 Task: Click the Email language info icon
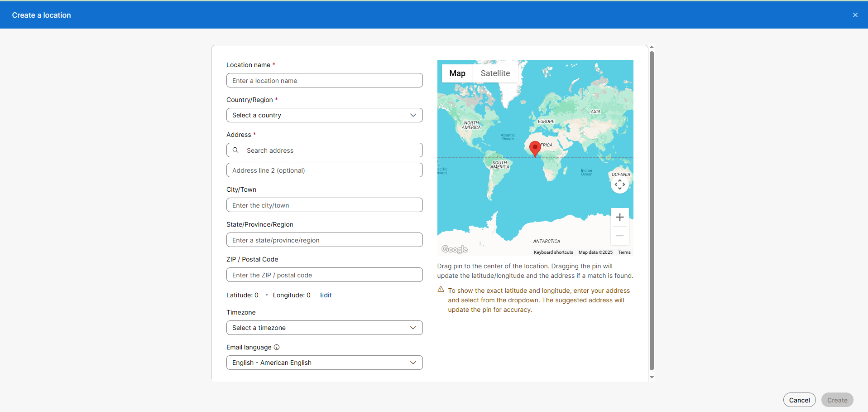click(x=277, y=347)
